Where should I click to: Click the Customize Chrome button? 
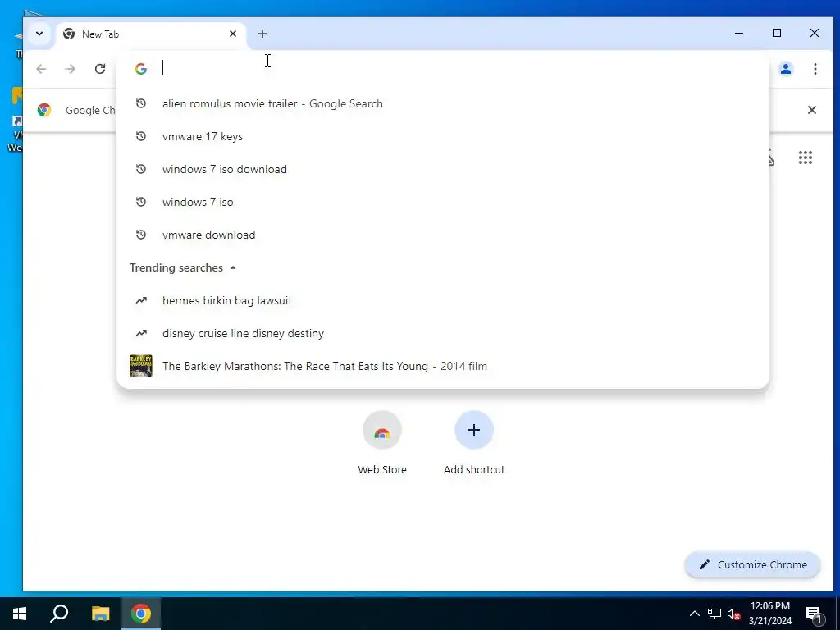coord(752,564)
